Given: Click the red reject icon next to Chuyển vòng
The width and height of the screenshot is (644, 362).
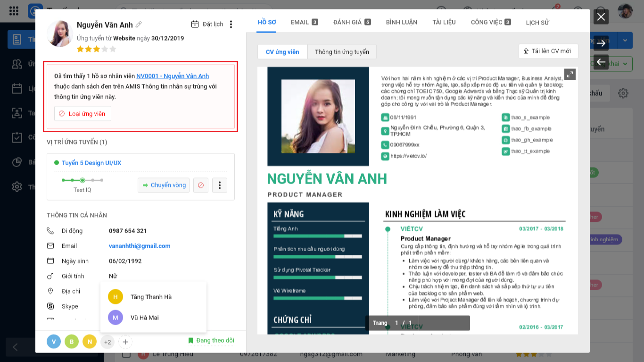Looking at the screenshot, I should coord(201,185).
